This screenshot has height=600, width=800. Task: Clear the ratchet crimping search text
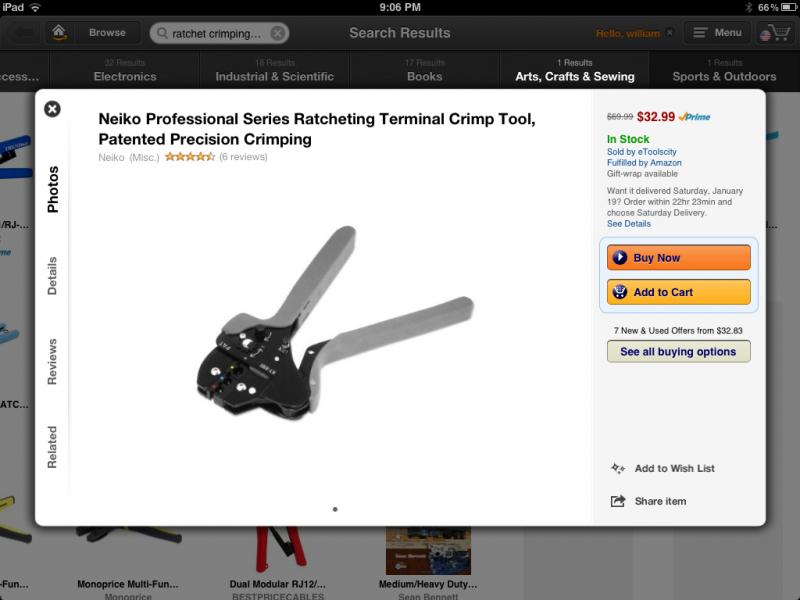pyautogui.click(x=278, y=33)
